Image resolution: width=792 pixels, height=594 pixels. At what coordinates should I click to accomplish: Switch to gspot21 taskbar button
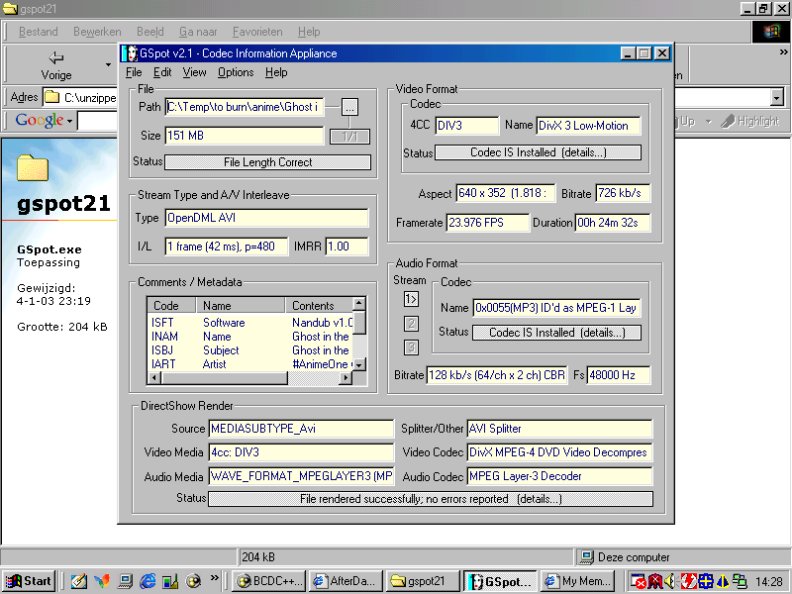(422, 581)
